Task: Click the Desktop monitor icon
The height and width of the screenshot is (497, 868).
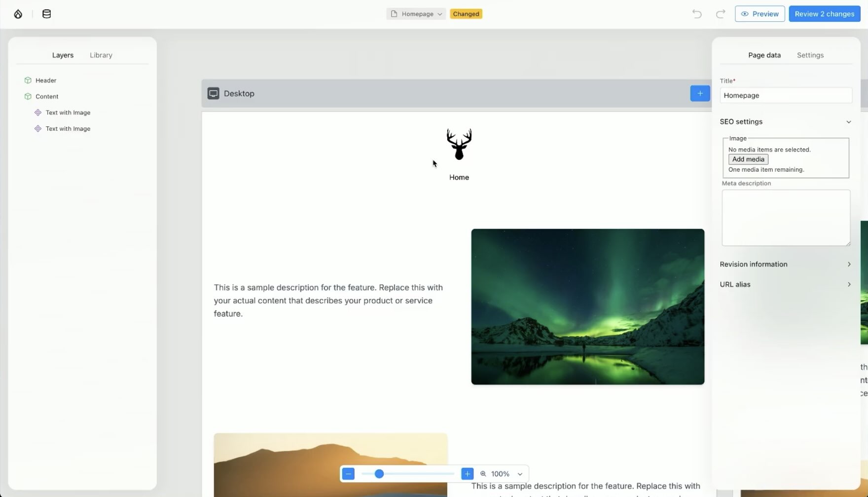Action: 213,93
